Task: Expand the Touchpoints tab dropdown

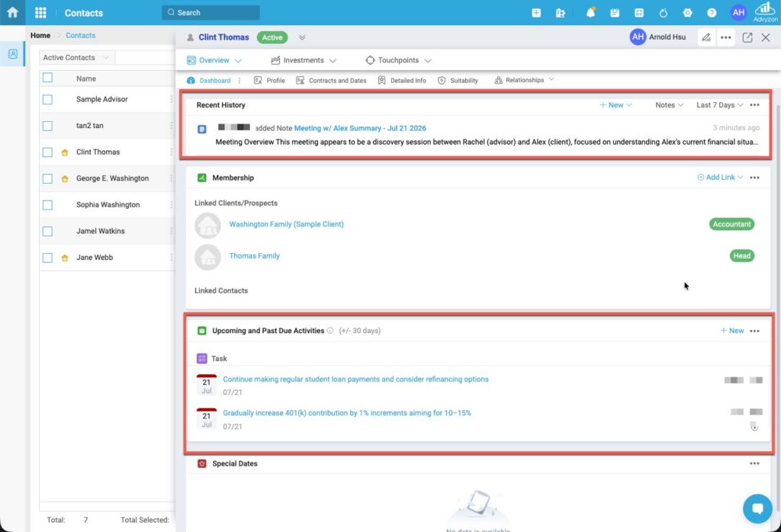Action: click(427, 61)
